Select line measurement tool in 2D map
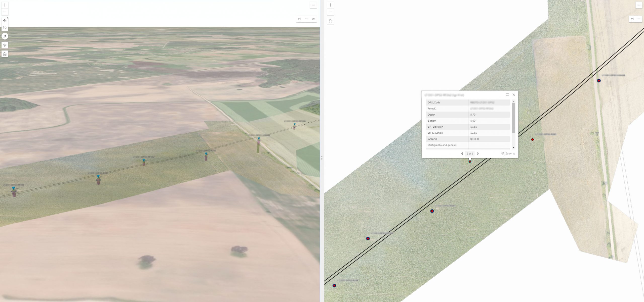This screenshot has height=302, width=644. click(639, 19)
